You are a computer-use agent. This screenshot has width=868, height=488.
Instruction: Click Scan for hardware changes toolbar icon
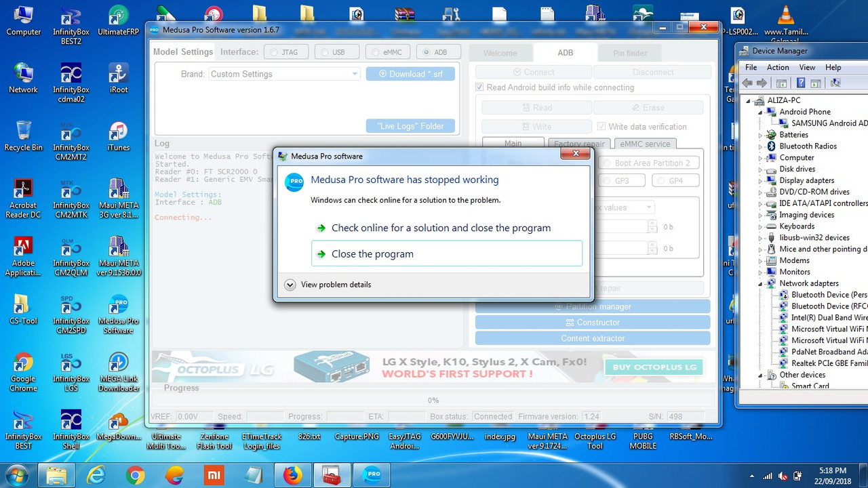click(835, 83)
